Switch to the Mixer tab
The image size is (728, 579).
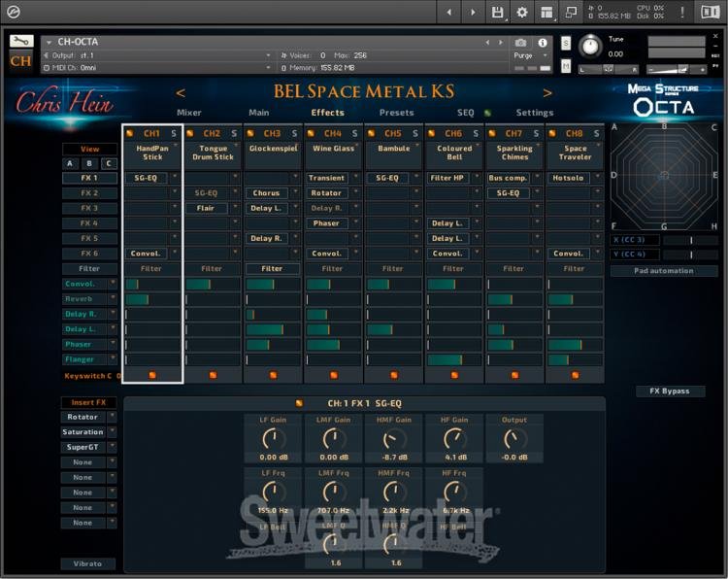[189, 113]
